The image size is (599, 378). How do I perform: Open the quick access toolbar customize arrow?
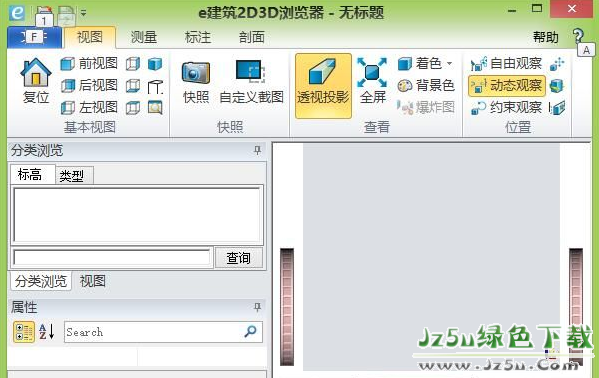[x=83, y=13]
